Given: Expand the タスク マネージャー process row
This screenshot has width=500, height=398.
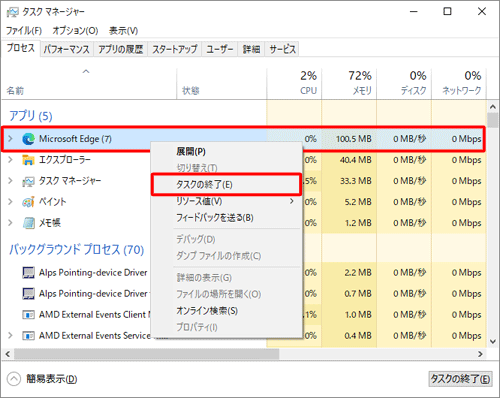Looking at the screenshot, I should (10, 181).
